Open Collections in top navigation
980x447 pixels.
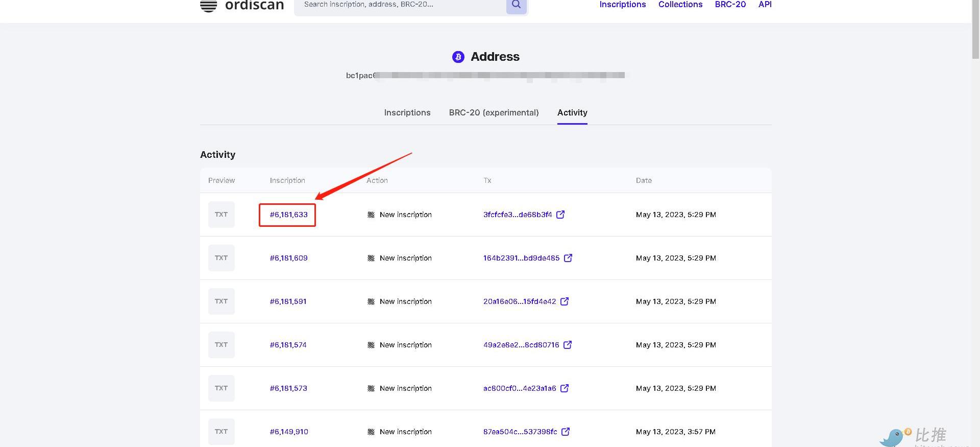680,5
